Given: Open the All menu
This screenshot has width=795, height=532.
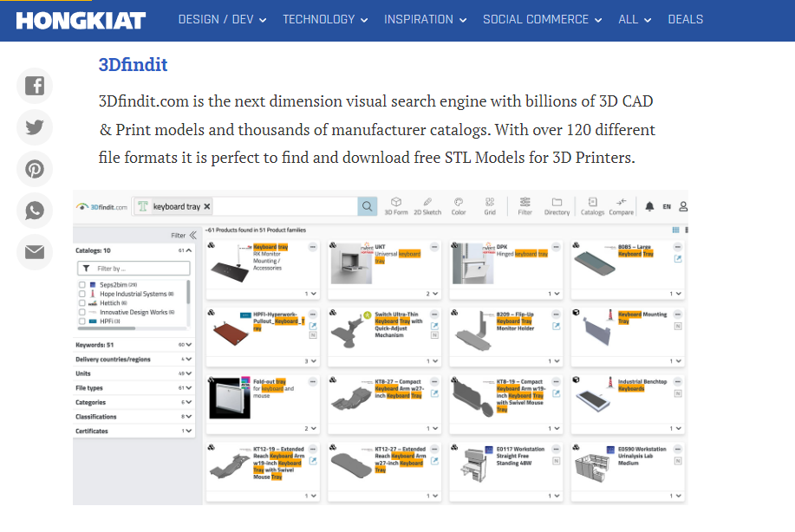Looking at the screenshot, I should pyautogui.click(x=635, y=20).
